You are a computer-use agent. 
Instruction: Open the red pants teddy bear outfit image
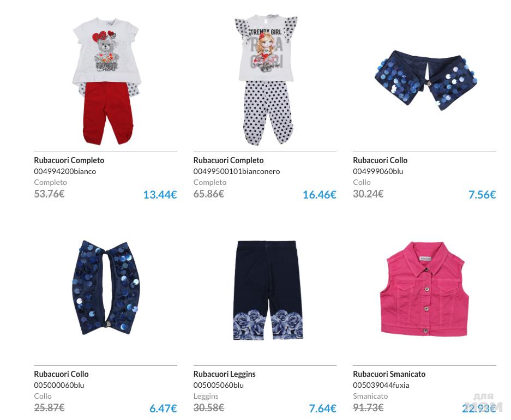pos(106,81)
